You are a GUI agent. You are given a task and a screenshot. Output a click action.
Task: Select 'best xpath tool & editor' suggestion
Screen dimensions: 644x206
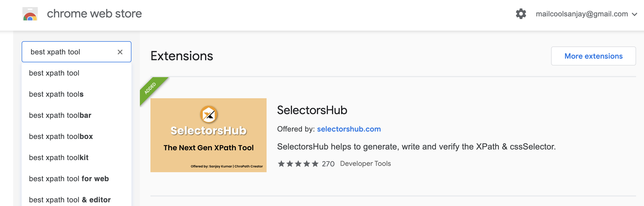[70, 200]
